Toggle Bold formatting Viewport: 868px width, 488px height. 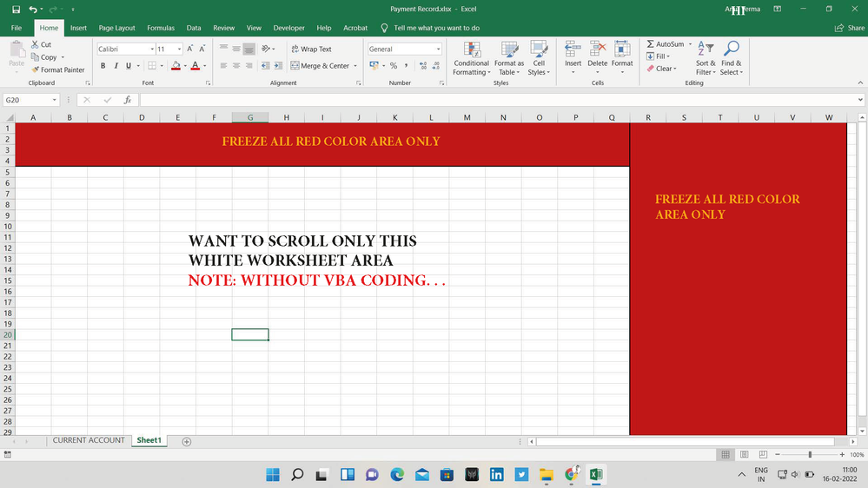(103, 65)
